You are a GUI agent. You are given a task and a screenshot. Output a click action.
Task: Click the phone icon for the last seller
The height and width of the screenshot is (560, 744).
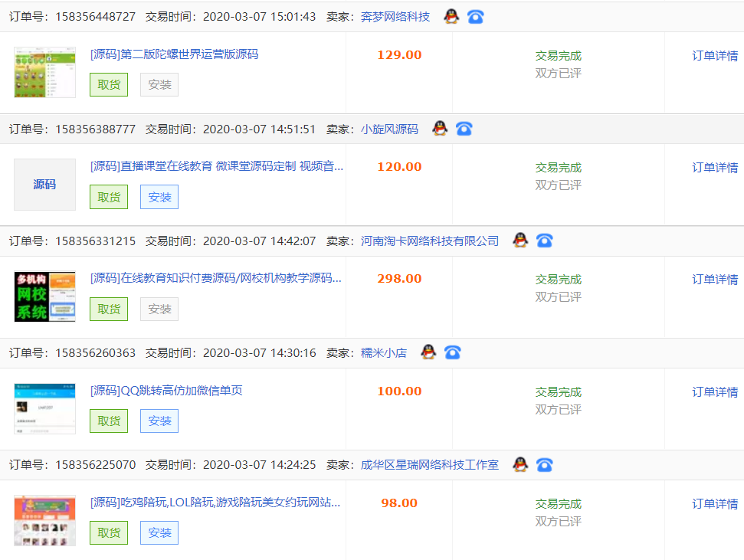tap(545, 464)
